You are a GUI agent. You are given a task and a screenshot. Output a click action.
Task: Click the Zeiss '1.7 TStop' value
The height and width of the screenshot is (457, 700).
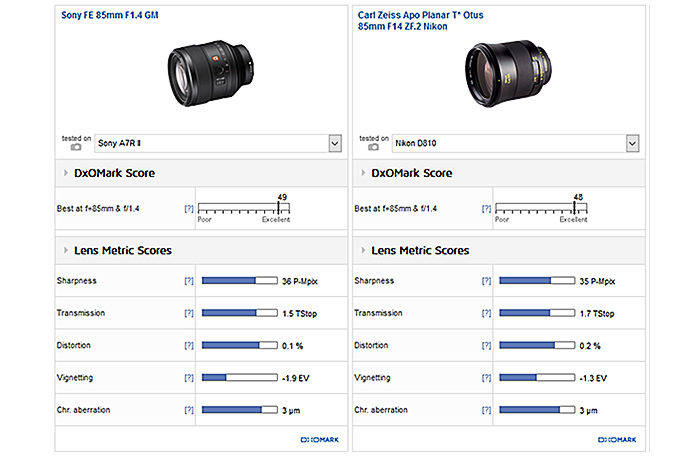click(x=597, y=314)
